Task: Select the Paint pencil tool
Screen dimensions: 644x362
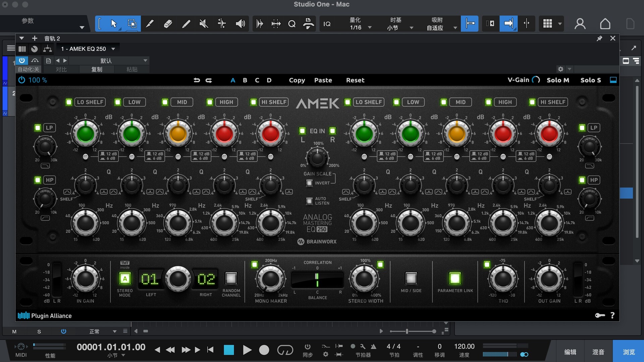Action: [186, 24]
